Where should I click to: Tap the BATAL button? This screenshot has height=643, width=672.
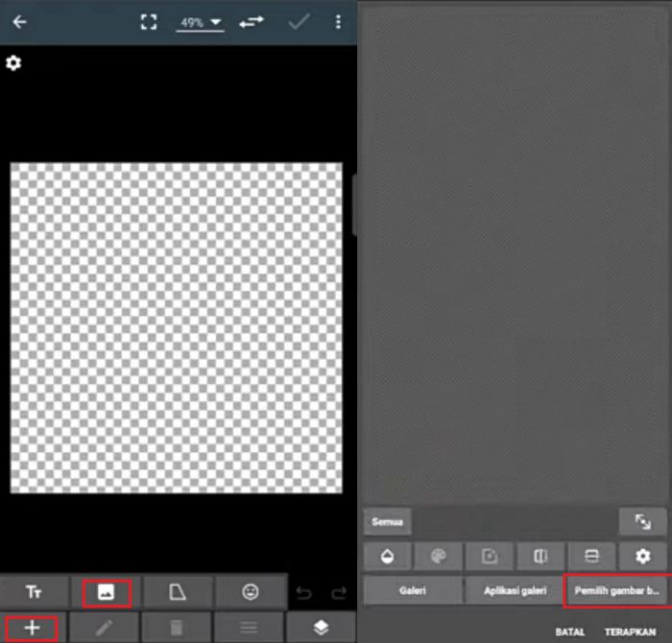(570, 631)
